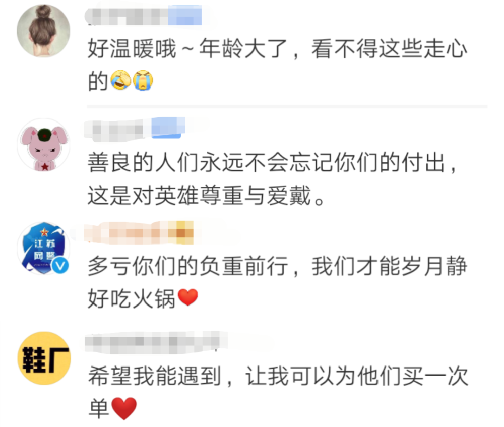Select the comment starting 善良的人们永远不会忘记
504x427 pixels.
coord(273,179)
